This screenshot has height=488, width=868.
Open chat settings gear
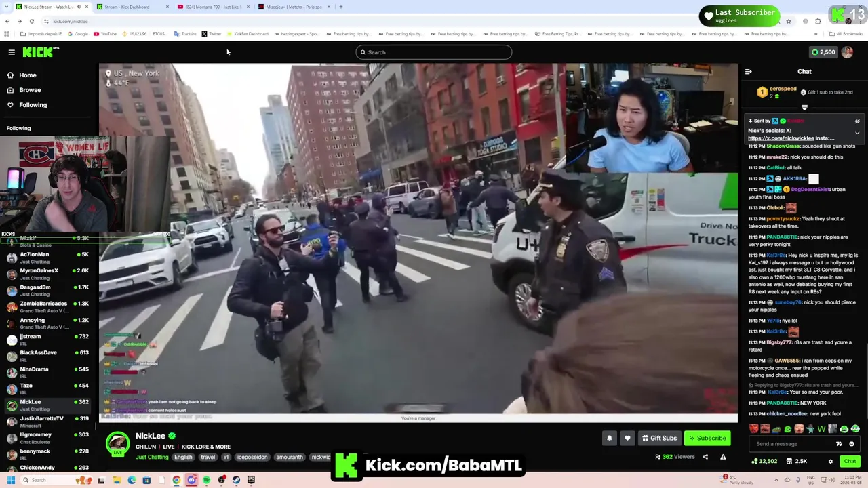click(x=830, y=462)
